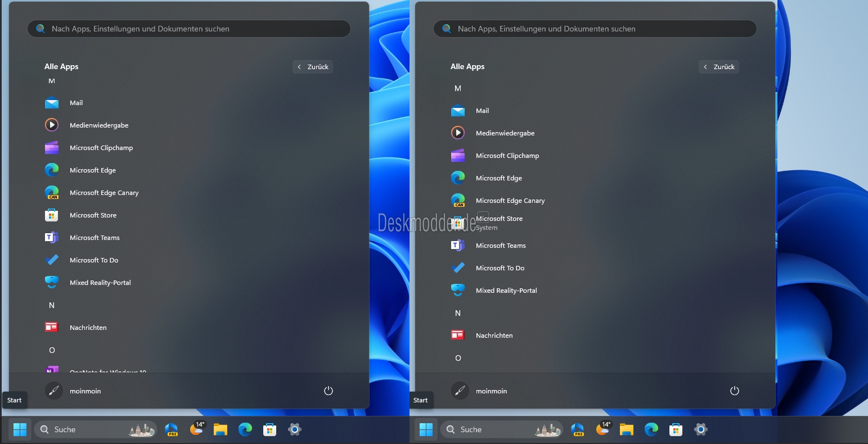Open moinmoin user account in left menu
This screenshot has width=868, height=444.
tap(73, 391)
